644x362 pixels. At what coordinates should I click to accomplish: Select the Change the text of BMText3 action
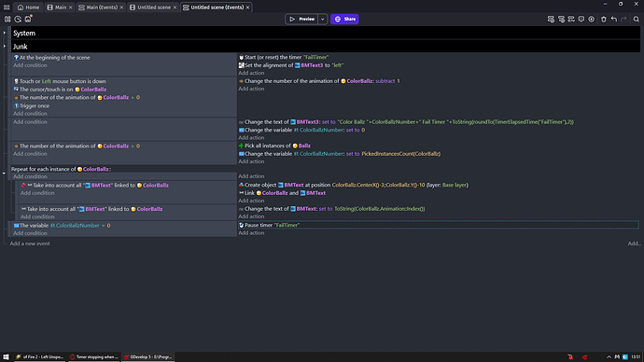[406, 122]
